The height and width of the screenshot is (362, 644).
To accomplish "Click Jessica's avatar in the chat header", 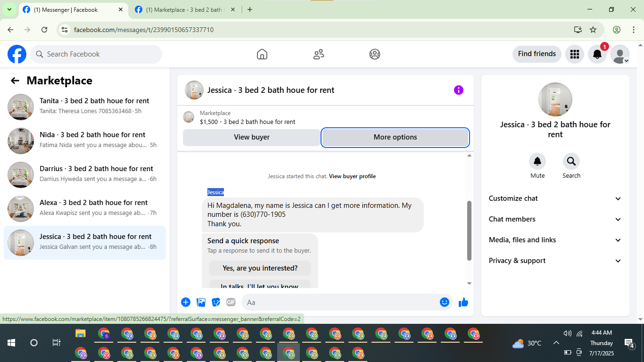I will tap(194, 90).
